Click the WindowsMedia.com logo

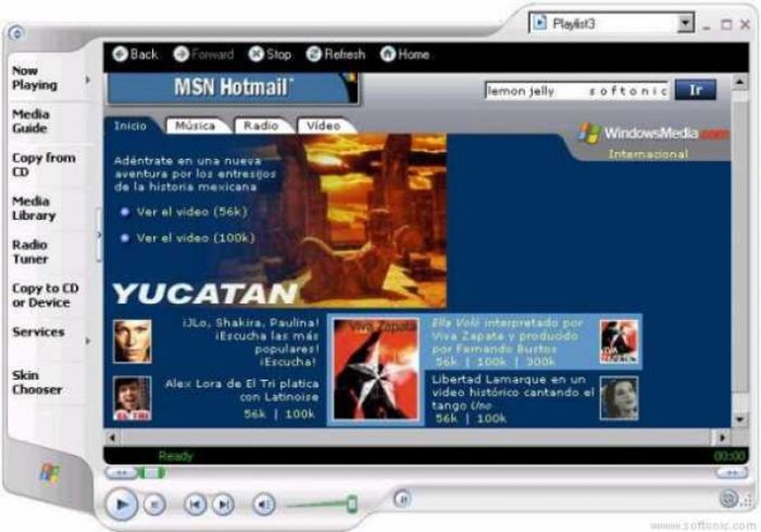coord(654,133)
